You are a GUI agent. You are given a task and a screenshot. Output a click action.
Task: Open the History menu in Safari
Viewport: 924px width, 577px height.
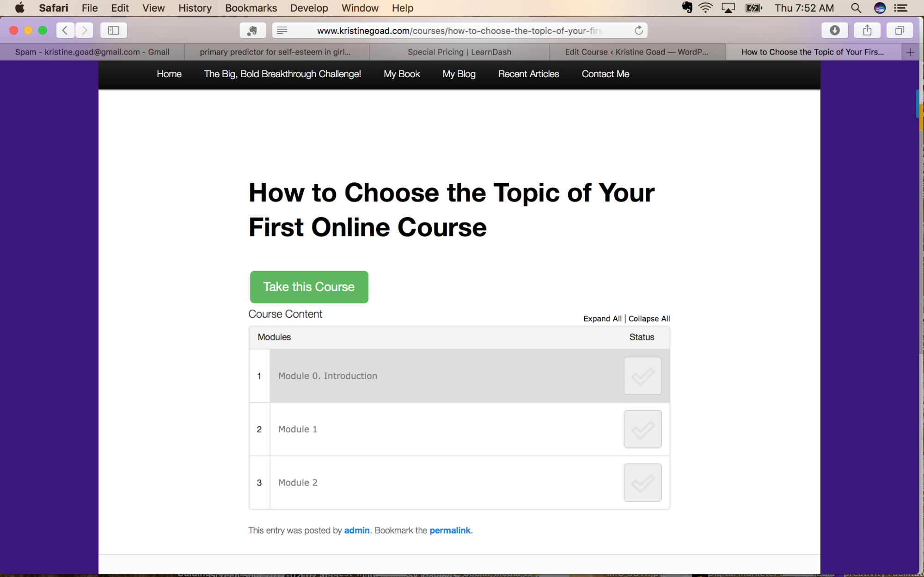click(195, 8)
